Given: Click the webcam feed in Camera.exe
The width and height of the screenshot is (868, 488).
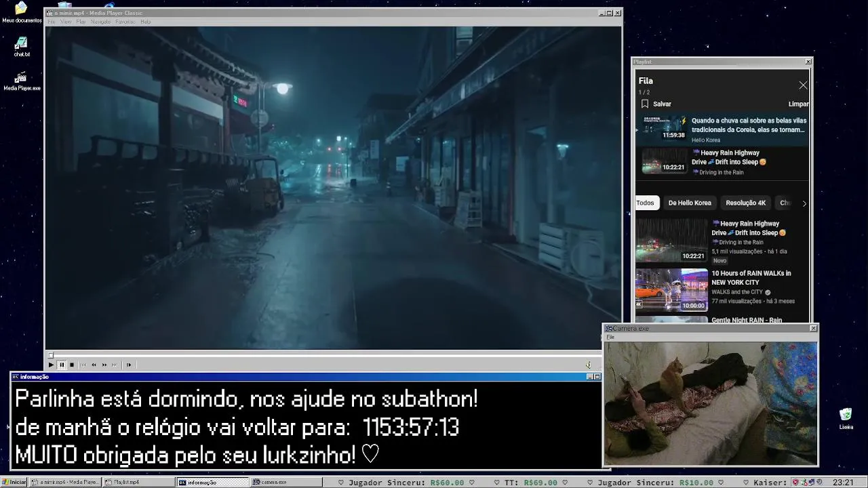Looking at the screenshot, I should pyautogui.click(x=711, y=403).
